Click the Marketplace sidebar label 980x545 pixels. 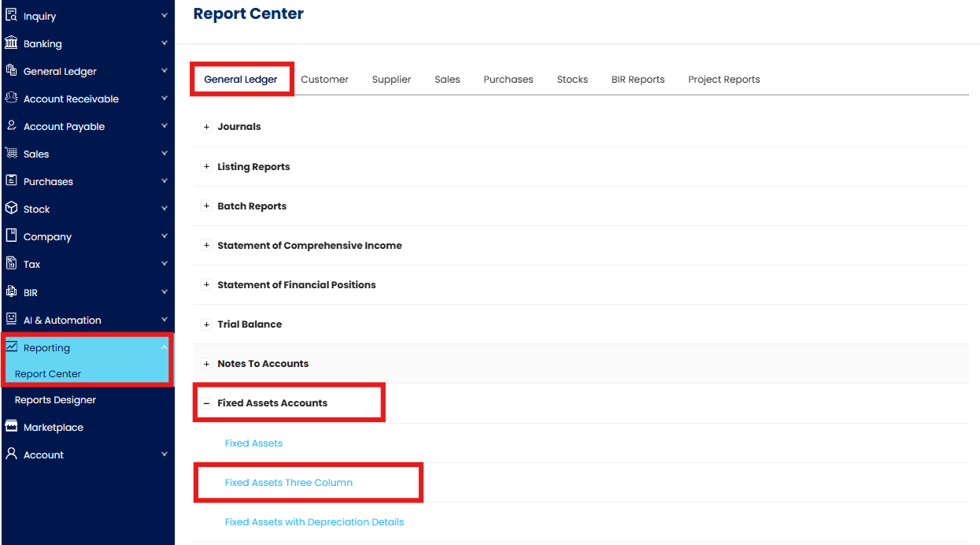click(x=53, y=427)
